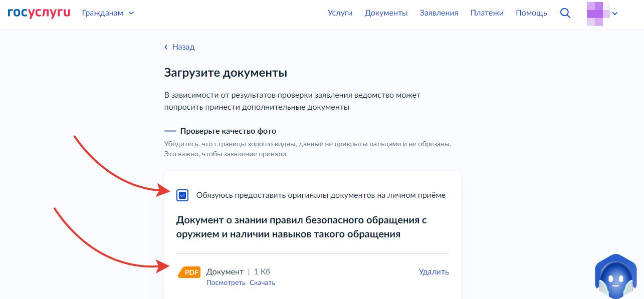Open the Помощь menu item

coord(531,13)
